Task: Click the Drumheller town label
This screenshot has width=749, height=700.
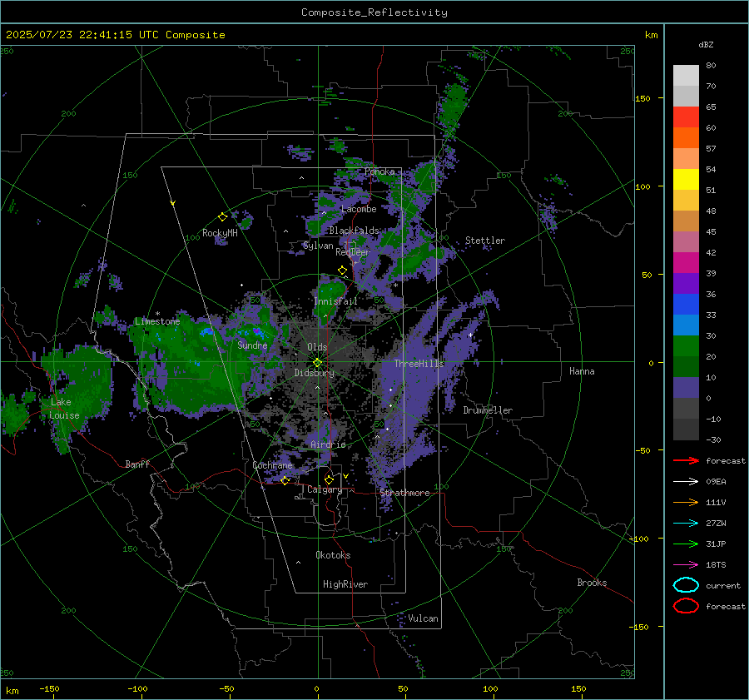Action: tap(488, 410)
